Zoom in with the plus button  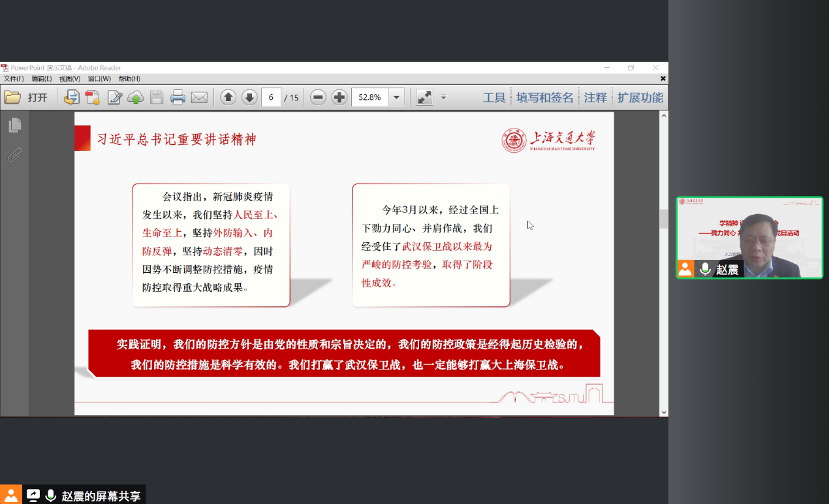339,97
